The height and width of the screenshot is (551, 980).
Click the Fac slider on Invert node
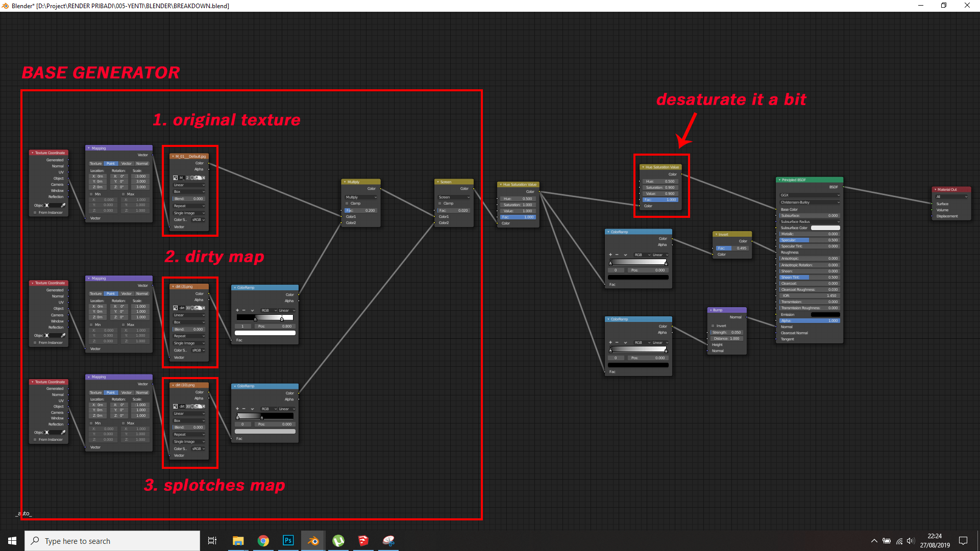pyautogui.click(x=732, y=248)
